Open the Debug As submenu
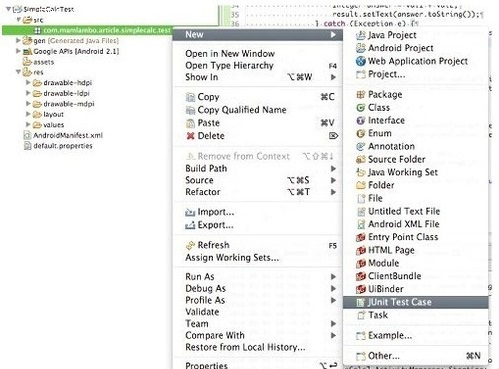Viewport: 499px width, 369px height. pos(258,288)
